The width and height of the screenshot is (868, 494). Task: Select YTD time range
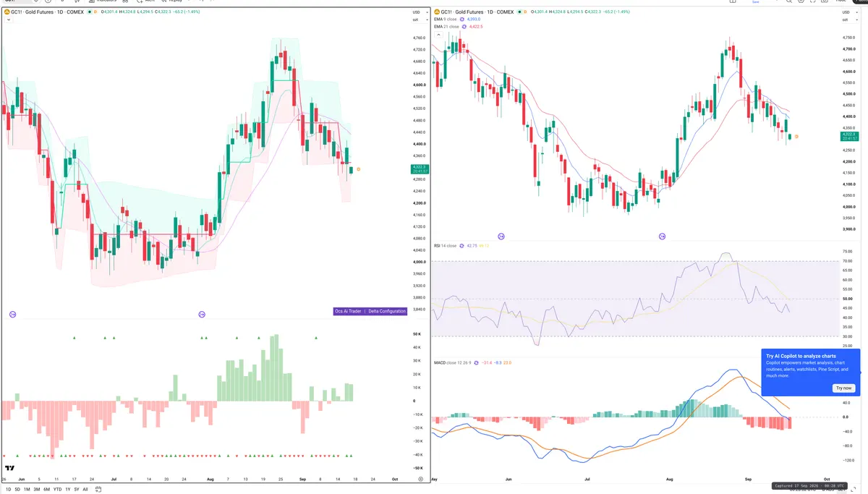coord(57,490)
